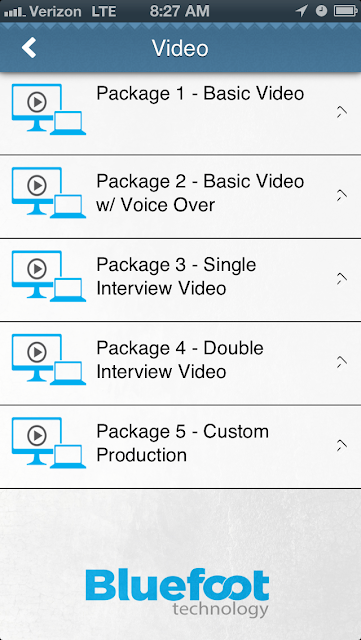Tap Package 1 video monitor icon

point(49,109)
